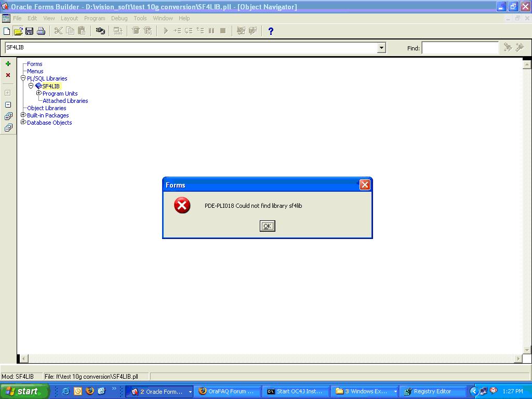Select the Forms tree node
Screen dimensions: 532x399
(x=35, y=64)
